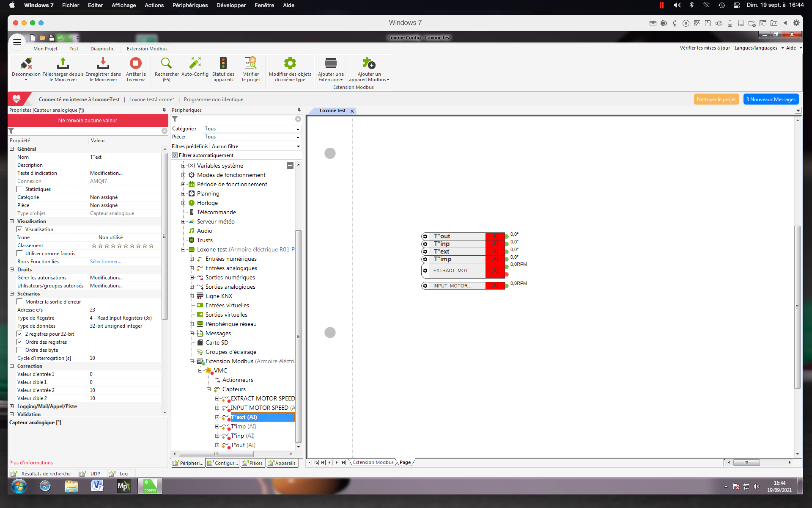812x508 pixels.
Task: Click the Deconnexion plug icon
Action: 26,64
